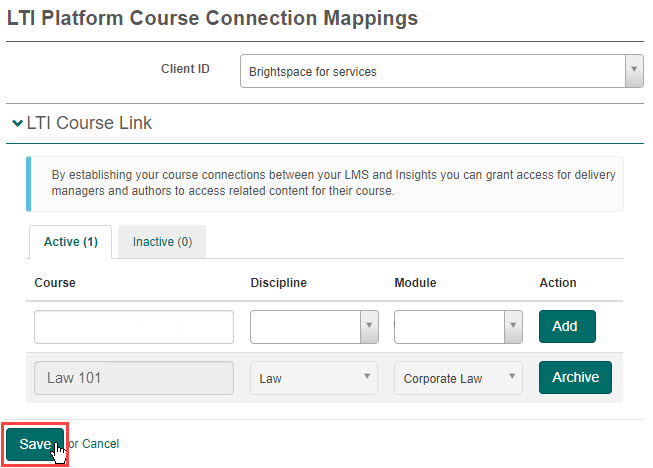Click the Cancel link
The image size is (653, 468).
coord(100,444)
